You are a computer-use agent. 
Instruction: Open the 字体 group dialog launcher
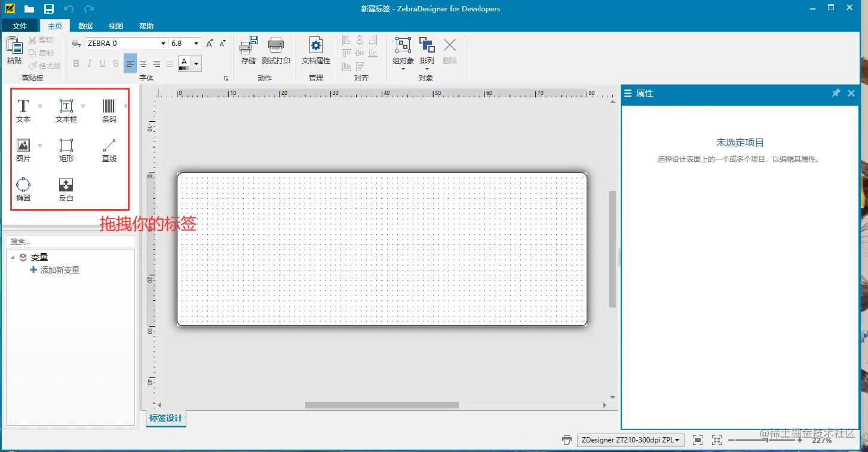click(x=226, y=79)
